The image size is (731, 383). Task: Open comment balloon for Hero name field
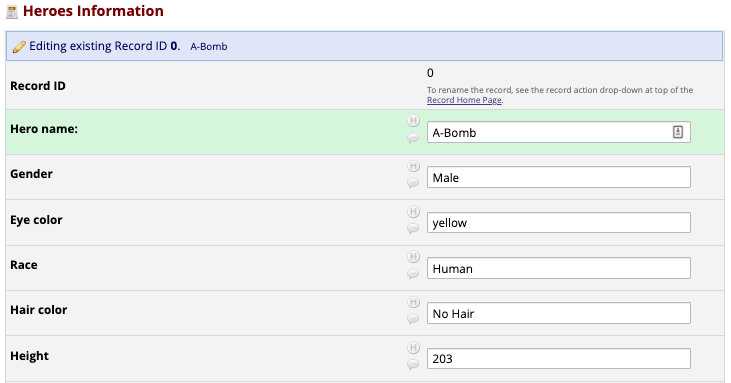(x=413, y=138)
